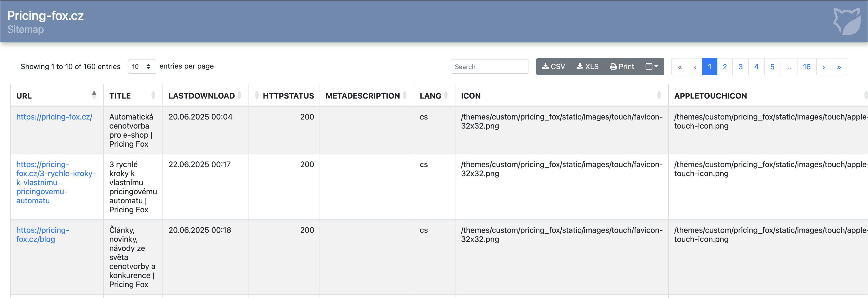Screen dimensions: 868x298
Task: Open the 3-rychle-kroky pricing automat link
Action: 56,182
